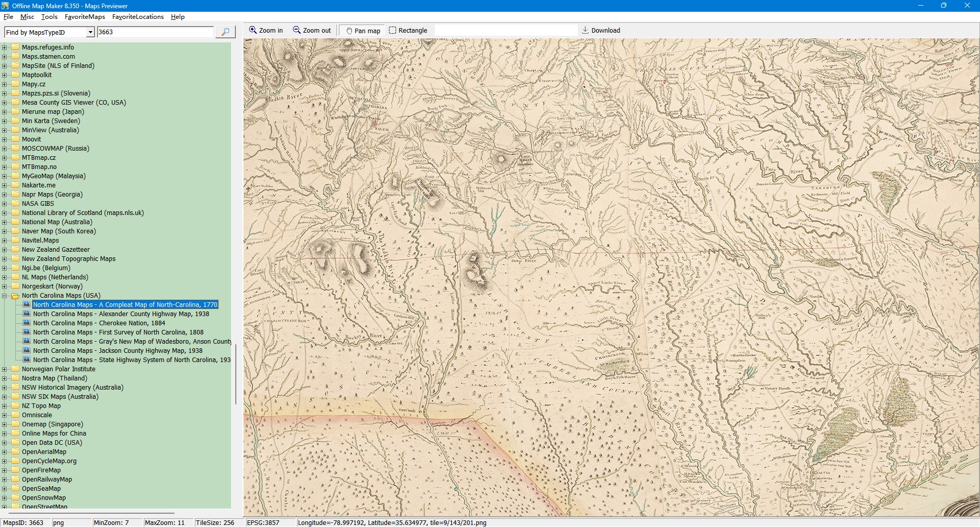Expand the Norwegian Polar Institute folder
Image resolution: width=980 pixels, height=527 pixels.
tap(5, 369)
